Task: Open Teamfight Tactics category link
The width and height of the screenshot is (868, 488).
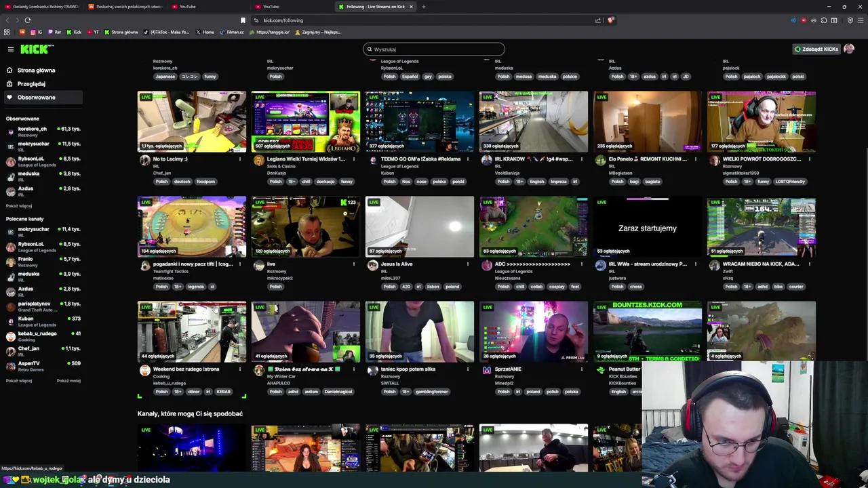Action: 171,271
